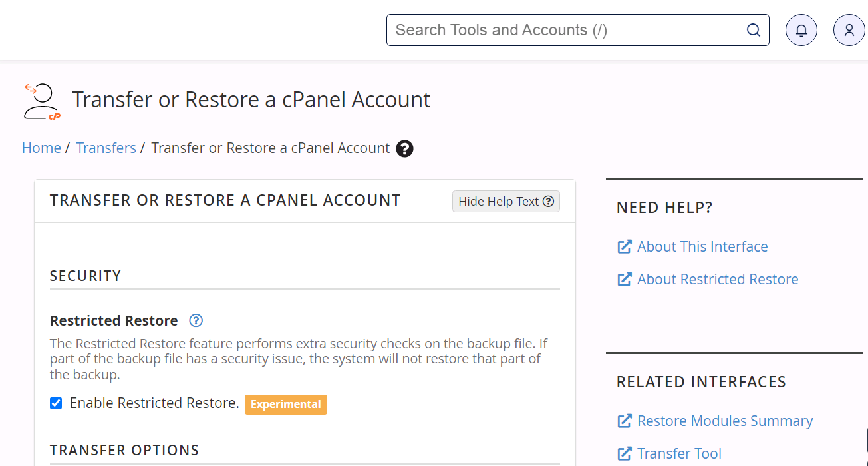Click the NEED HELP? heading

pos(664,208)
